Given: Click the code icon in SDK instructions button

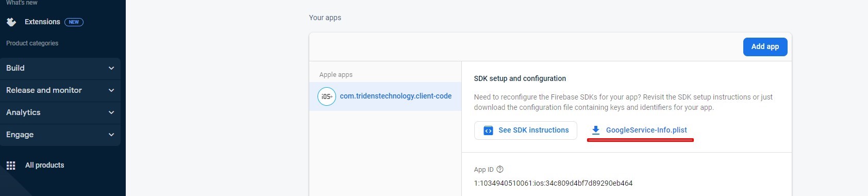Looking at the screenshot, I should pyautogui.click(x=488, y=130).
